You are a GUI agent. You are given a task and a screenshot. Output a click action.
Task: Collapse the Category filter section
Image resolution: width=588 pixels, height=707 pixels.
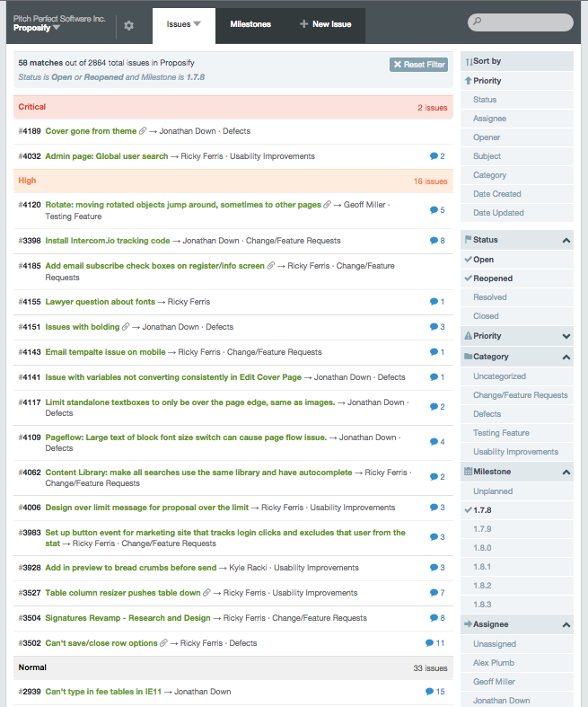[x=566, y=358]
